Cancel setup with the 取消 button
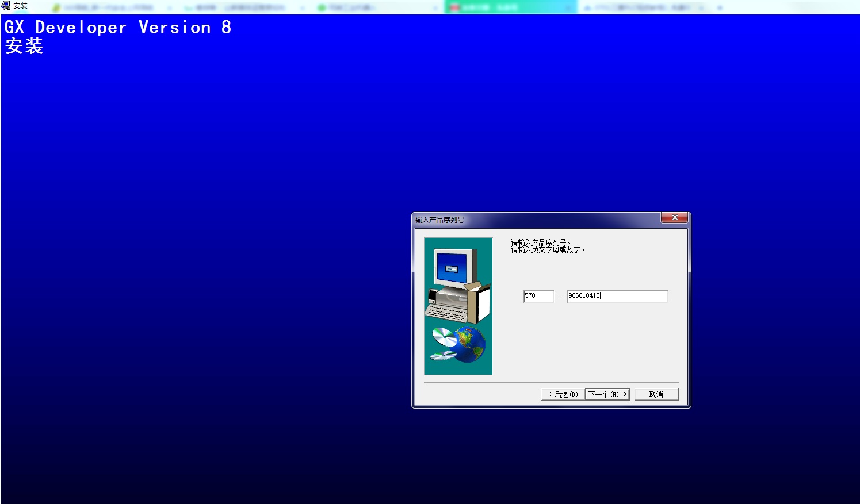860x504 pixels. tap(656, 394)
